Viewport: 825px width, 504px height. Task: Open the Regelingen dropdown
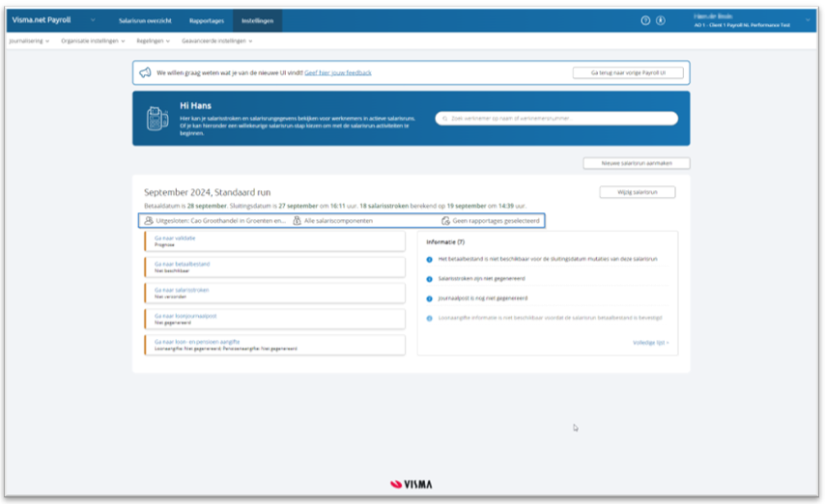(x=153, y=41)
